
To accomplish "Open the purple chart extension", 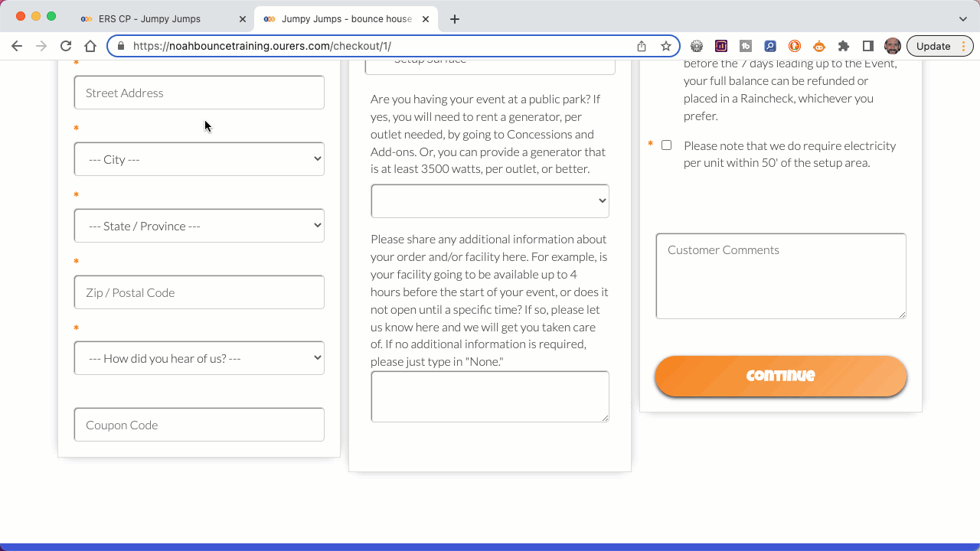I will 721,46.
